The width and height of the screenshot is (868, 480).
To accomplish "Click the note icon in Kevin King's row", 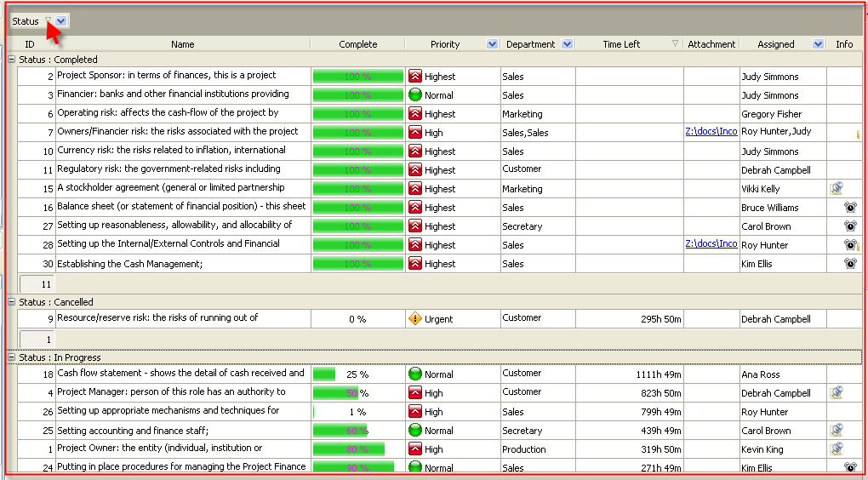I will tap(837, 449).
